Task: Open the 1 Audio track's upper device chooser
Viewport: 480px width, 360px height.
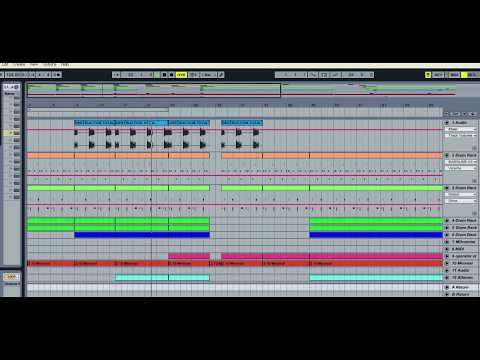Action: coord(462,129)
